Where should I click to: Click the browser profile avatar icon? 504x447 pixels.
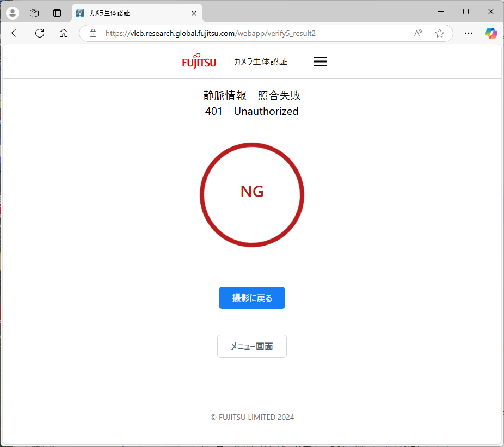[13, 13]
